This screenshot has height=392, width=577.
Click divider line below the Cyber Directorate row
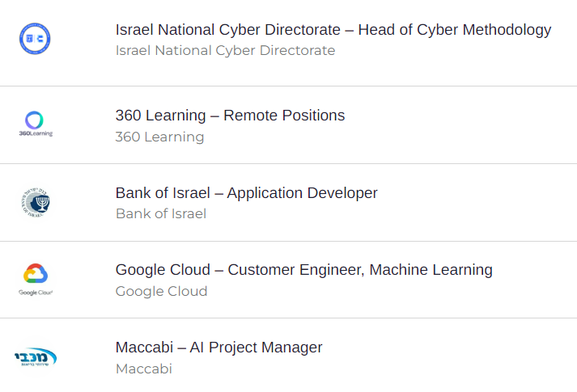(x=288, y=86)
